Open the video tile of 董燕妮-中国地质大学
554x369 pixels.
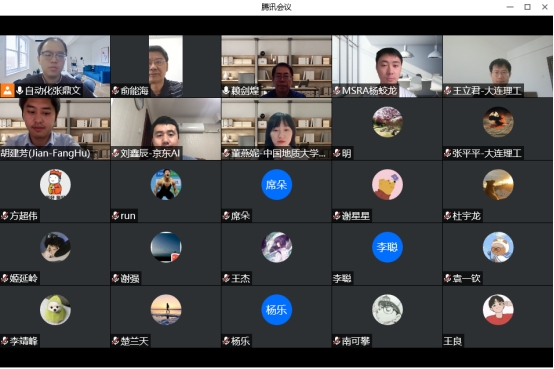tap(277, 129)
